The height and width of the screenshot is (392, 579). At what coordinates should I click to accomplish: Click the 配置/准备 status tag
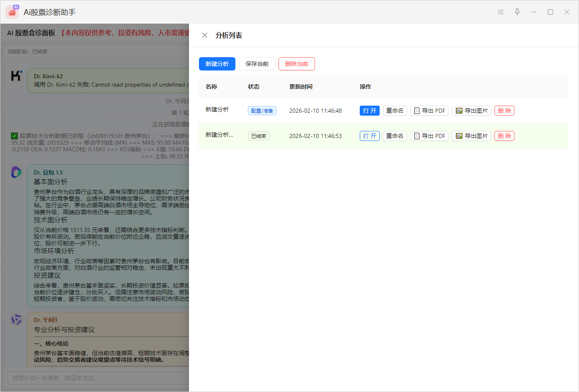[x=262, y=111]
